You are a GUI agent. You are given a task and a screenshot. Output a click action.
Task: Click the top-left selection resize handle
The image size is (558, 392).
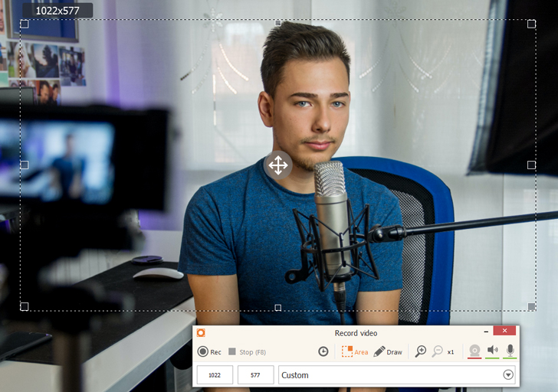click(24, 24)
